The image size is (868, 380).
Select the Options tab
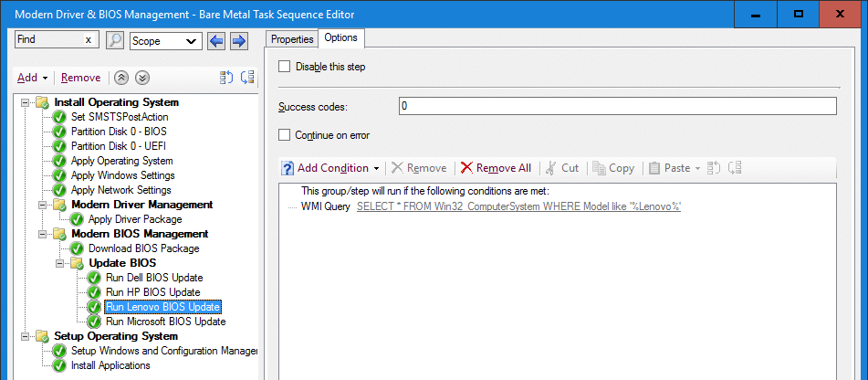pyautogui.click(x=341, y=37)
